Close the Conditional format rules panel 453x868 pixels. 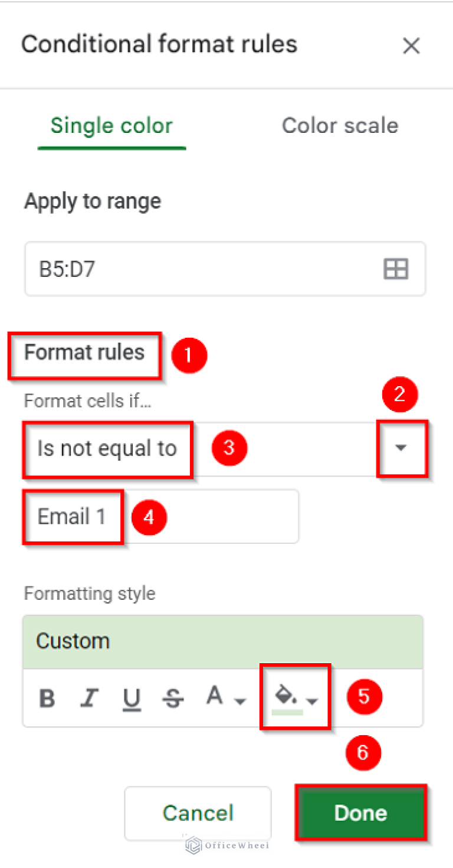click(411, 45)
